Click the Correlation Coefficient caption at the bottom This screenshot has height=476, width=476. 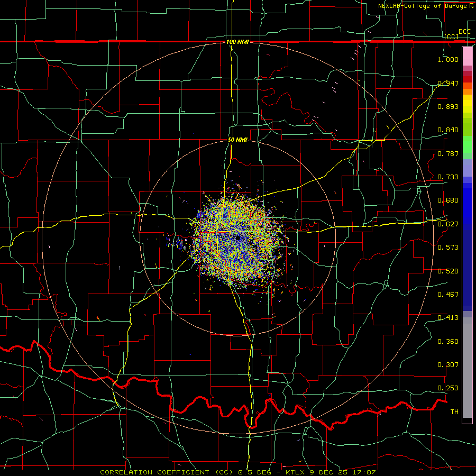(238, 472)
